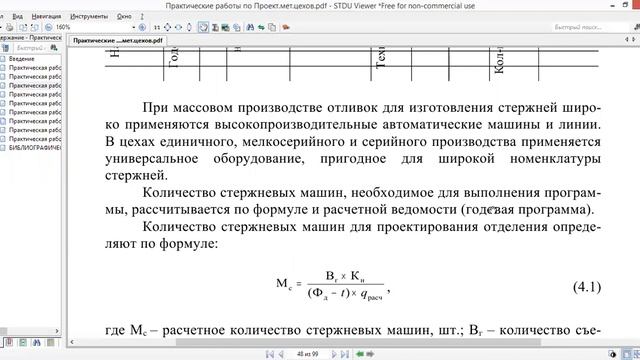Switch to the last sidebar tab icon
The width and height of the screenshot is (640, 360).
(50, 342)
